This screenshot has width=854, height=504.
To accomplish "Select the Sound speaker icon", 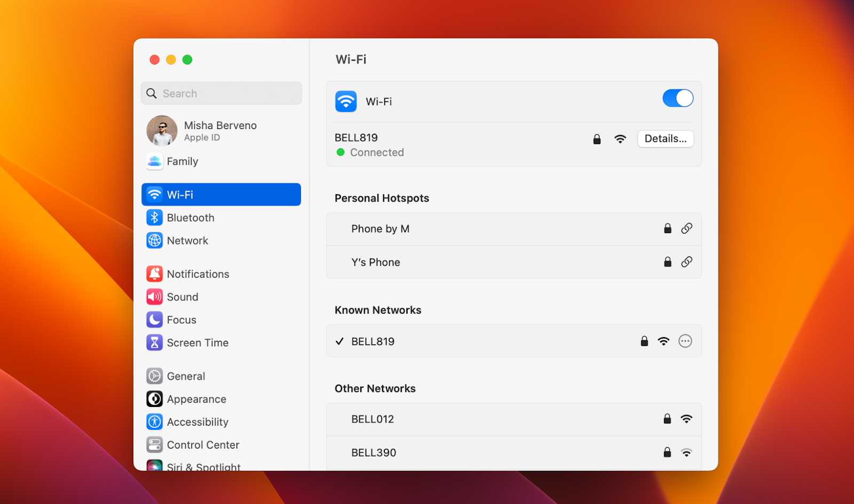I will (154, 297).
